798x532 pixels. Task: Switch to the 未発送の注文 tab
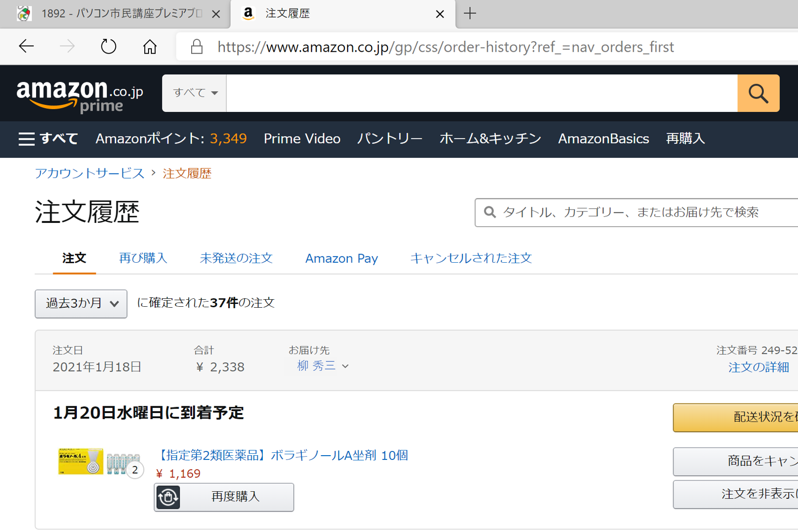pos(236,258)
